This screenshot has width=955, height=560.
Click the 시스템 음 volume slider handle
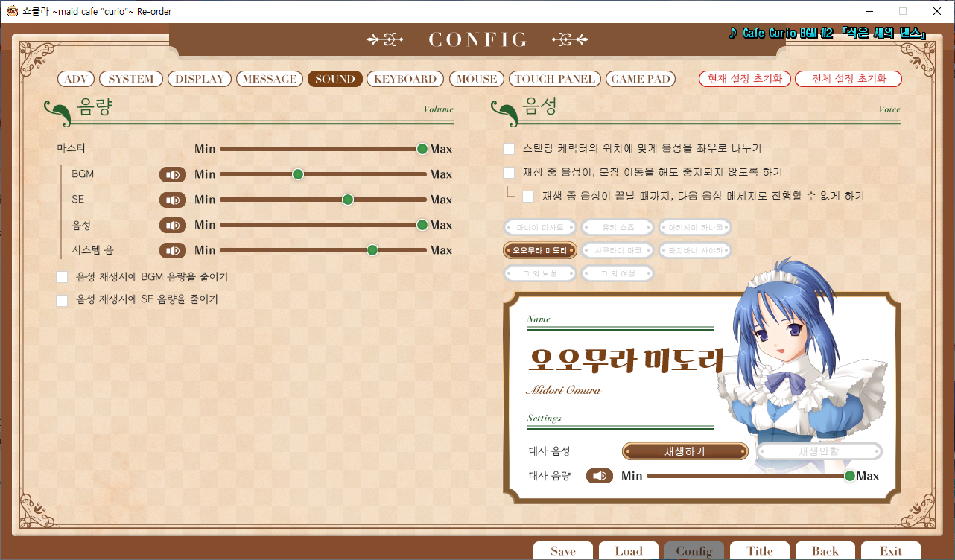click(x=372, y=250)
